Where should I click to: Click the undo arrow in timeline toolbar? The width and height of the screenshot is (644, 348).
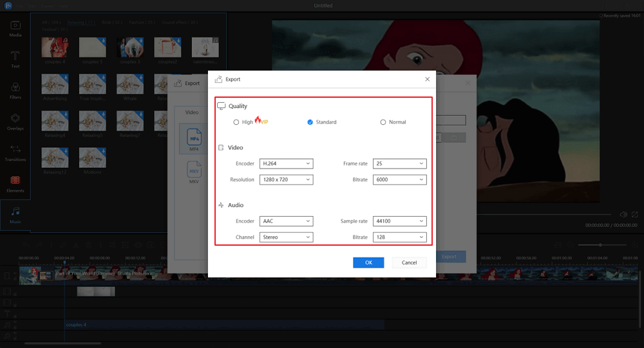pos(26,245)
